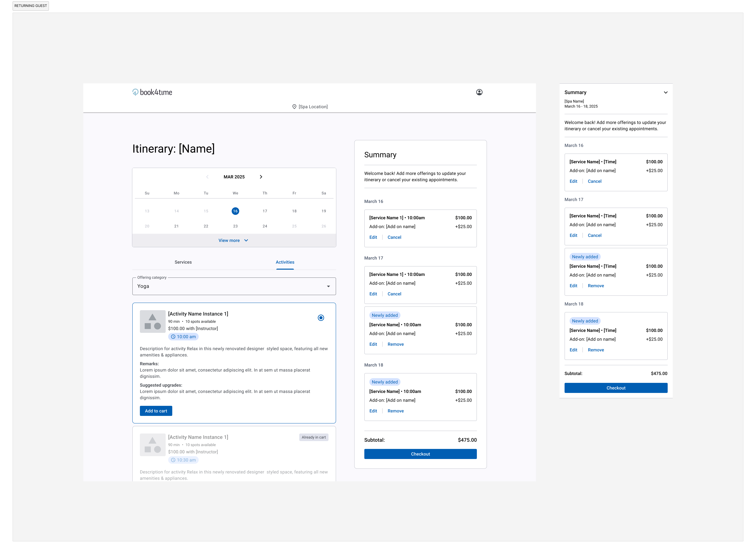This screenshot has width=756, height=554.
Task: Collapse the side panel Summary chevron
Action: point(665,92)
